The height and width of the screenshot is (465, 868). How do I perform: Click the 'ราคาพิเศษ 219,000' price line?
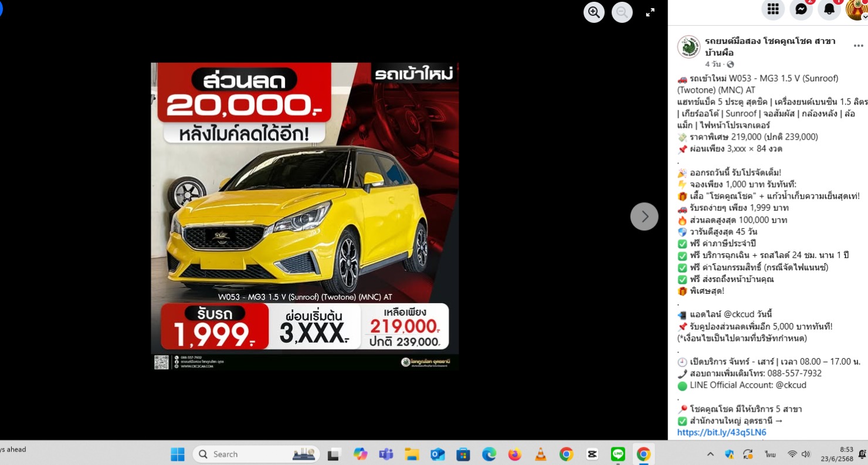point(748,137)
